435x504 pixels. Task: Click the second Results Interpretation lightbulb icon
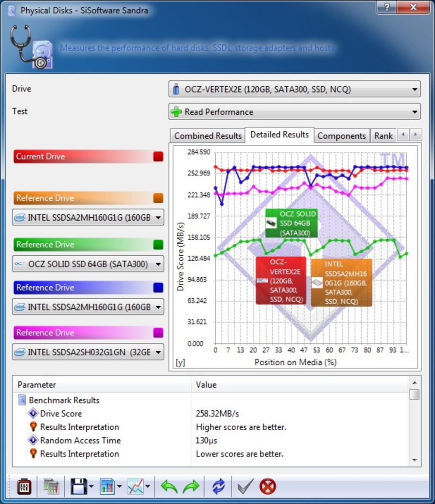coord(33,454)
